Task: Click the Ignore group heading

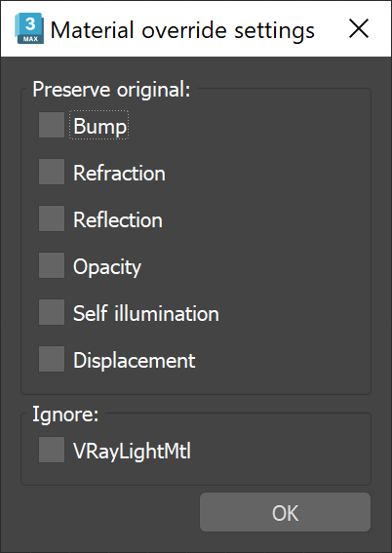Action: pyautogui.click(x=65, y=415)
